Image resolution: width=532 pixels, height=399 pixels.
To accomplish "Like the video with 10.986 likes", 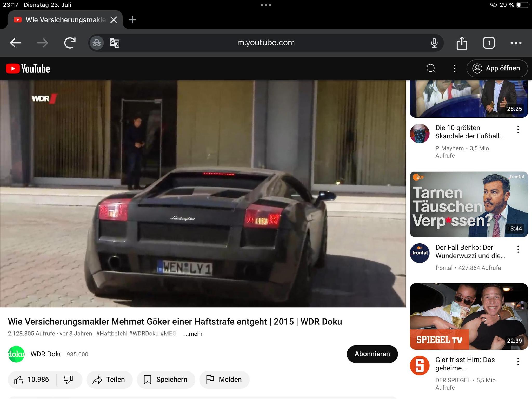I will (32, 380).
